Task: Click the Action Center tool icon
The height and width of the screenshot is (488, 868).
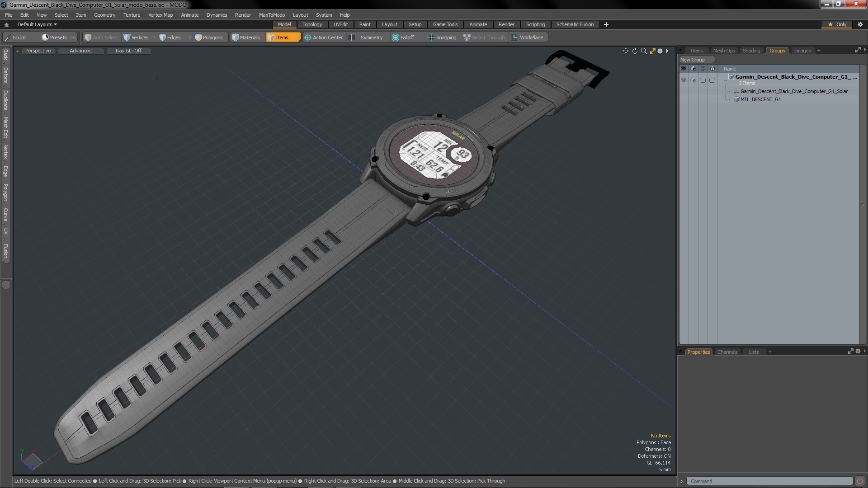Action: [x=308, y=38]
